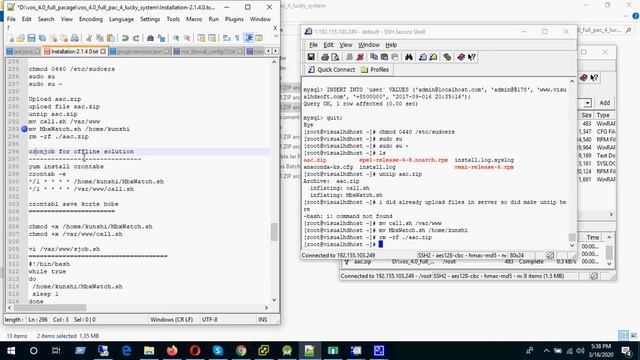
Task: Show previous Notepad++ tabs with left arrow
Action: pyautogui.click(x=269, y=51)
